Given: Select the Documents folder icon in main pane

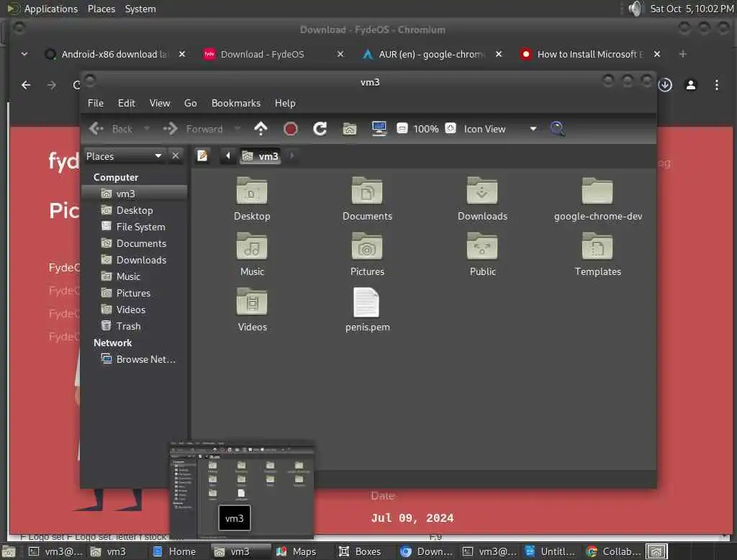Looking at the screenshot, I should click(x=367, y=191).
